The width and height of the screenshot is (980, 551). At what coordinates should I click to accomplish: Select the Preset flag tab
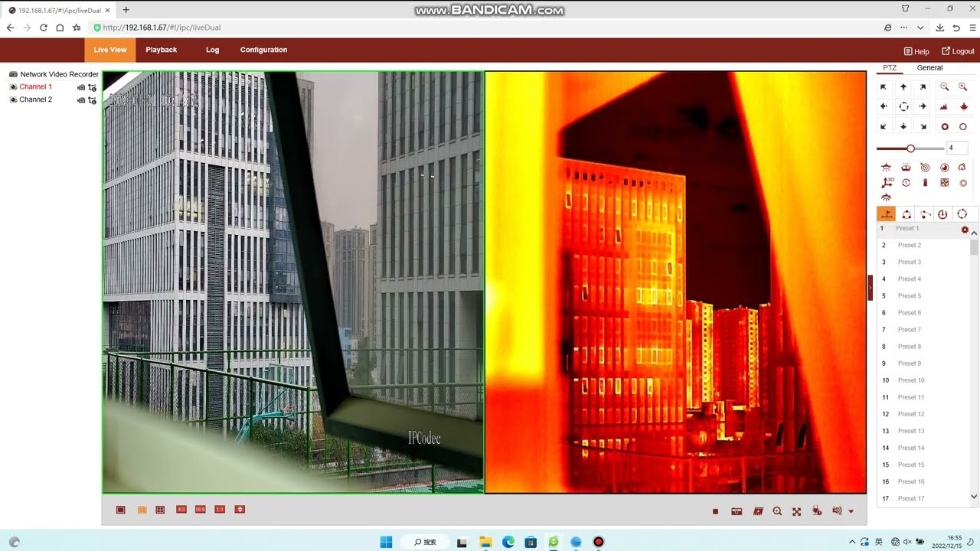point(887,214)
